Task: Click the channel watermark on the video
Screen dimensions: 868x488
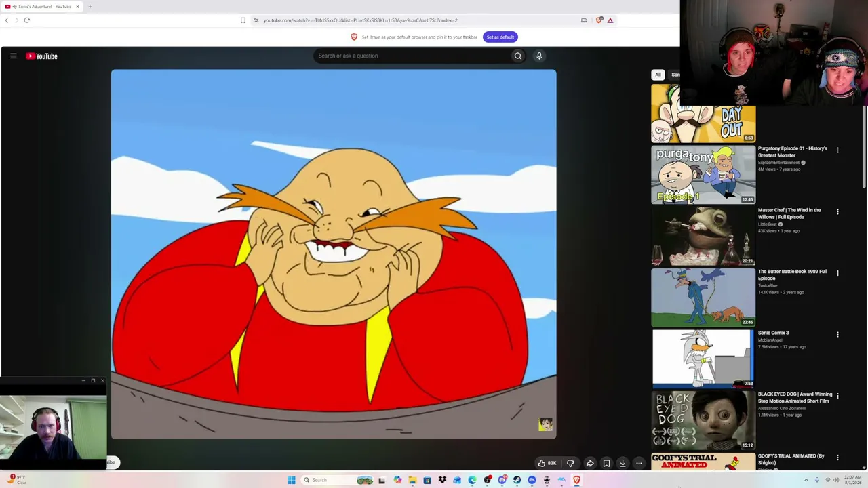Action: tap(545, 424)
